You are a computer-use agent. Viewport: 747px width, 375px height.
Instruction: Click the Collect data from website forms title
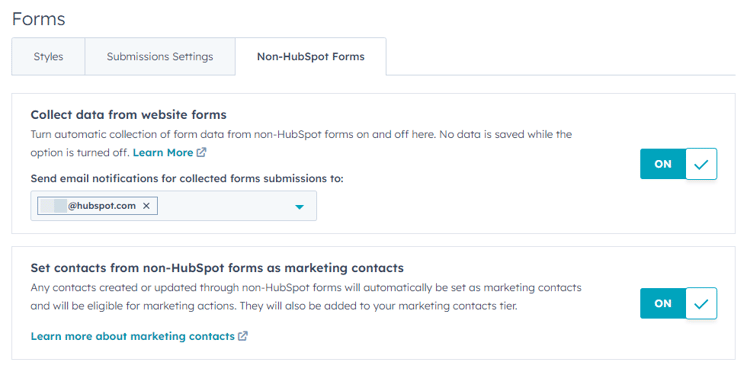pyautogui.click(x=129, y=115)
